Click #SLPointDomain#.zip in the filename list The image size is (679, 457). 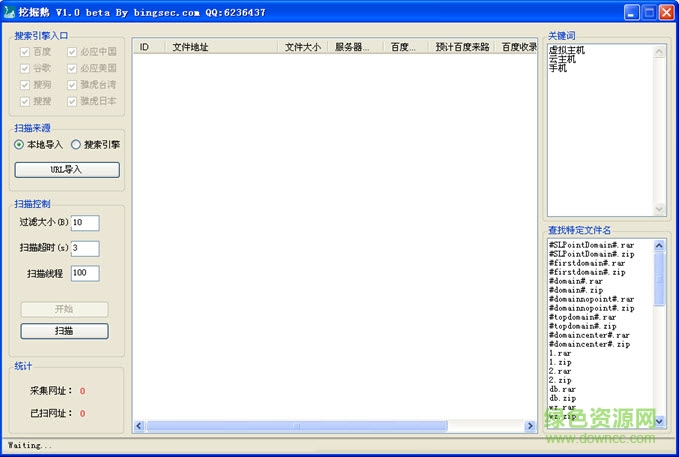click(x=592, y=254)
